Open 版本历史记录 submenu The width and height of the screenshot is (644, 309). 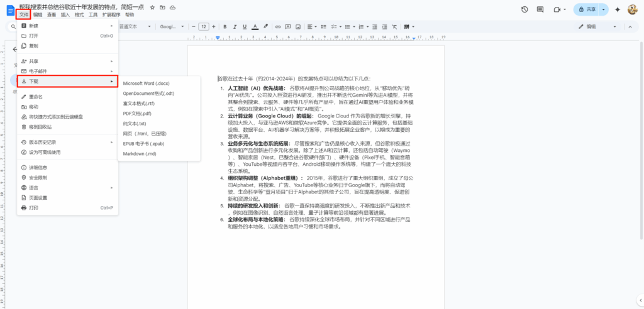click(67, 142)
